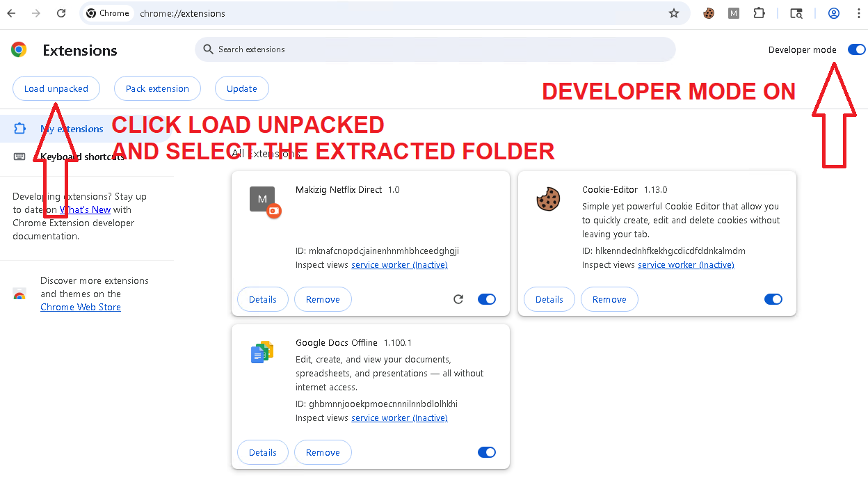868x494 pixels.
Task: Open the Chrome Web Store link
Action: 81,306
